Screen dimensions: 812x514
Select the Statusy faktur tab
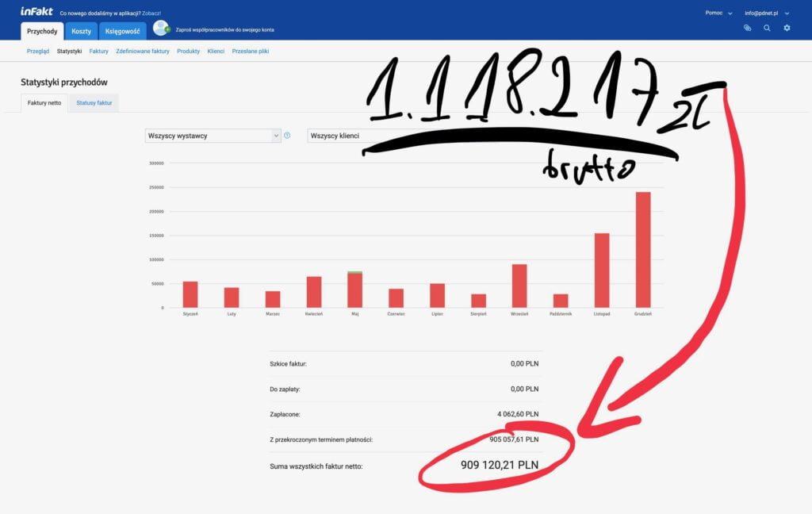94,103
